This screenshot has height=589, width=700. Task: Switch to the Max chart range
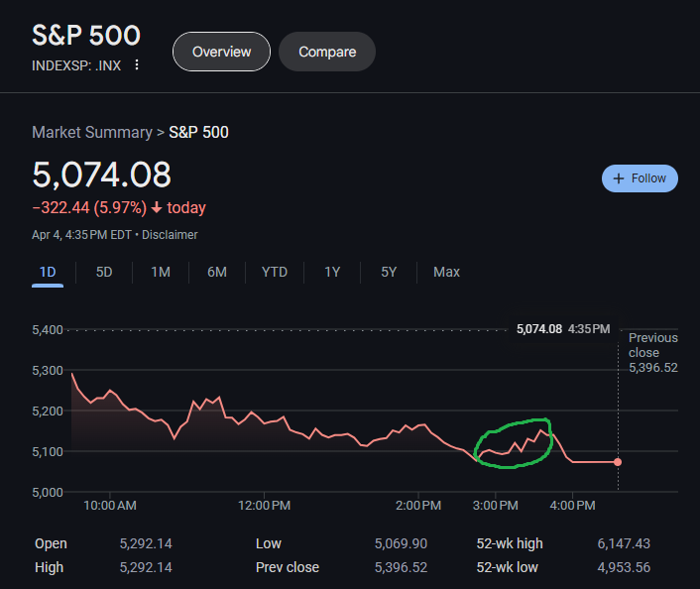(x=446, y=272)
